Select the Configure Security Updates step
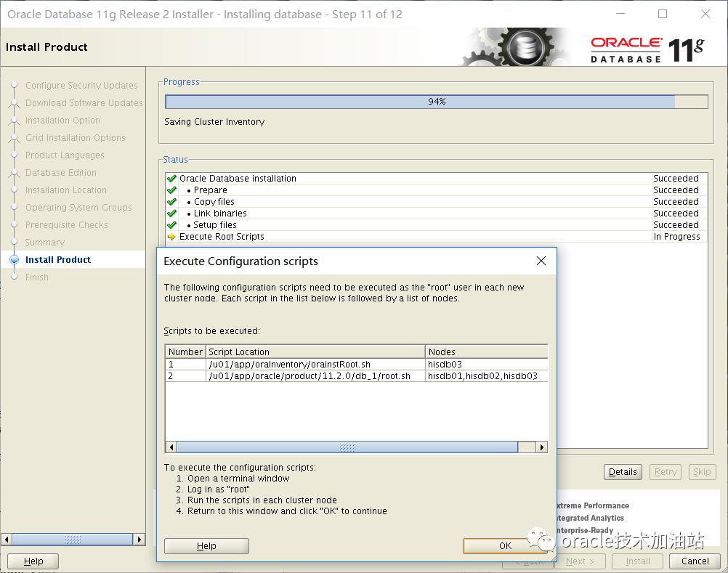This screenshot has height=573, width=728. tap(81, 86)
